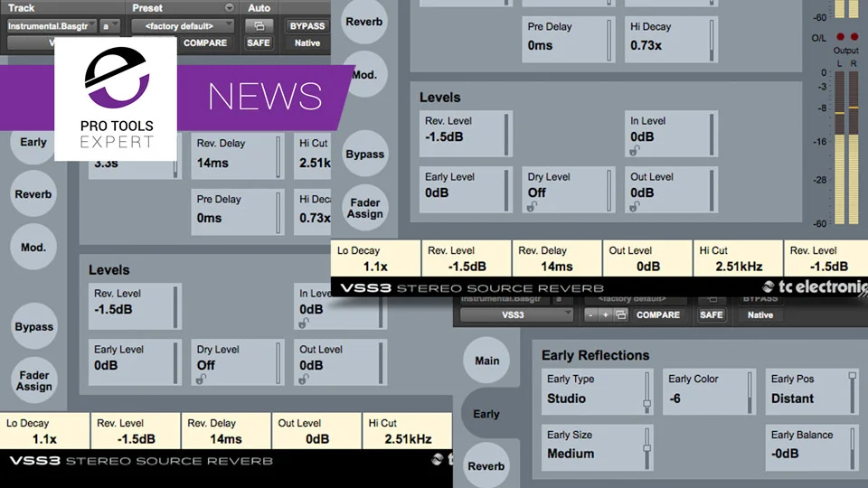868x488 pixels.
Task: Select Early tab in Early Reflections window
Action: pyautogui.click(x=486, y=414)
